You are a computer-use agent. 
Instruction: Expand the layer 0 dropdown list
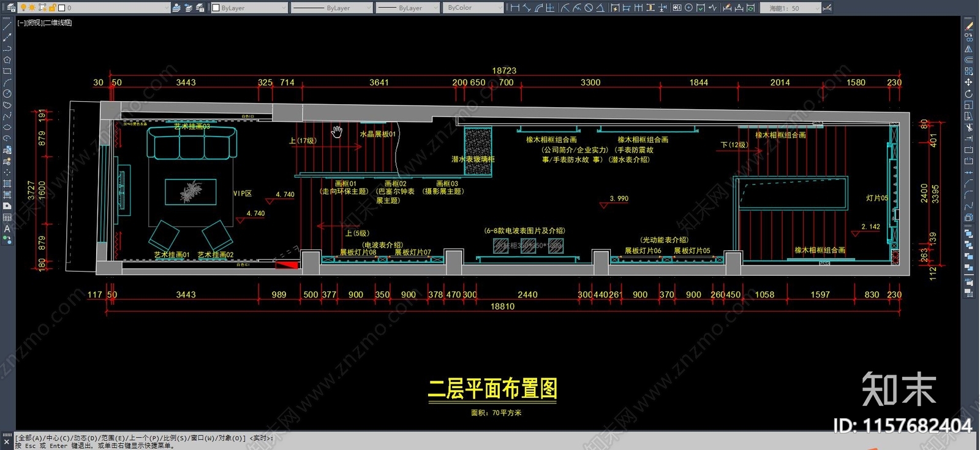[x=167, y=8]
